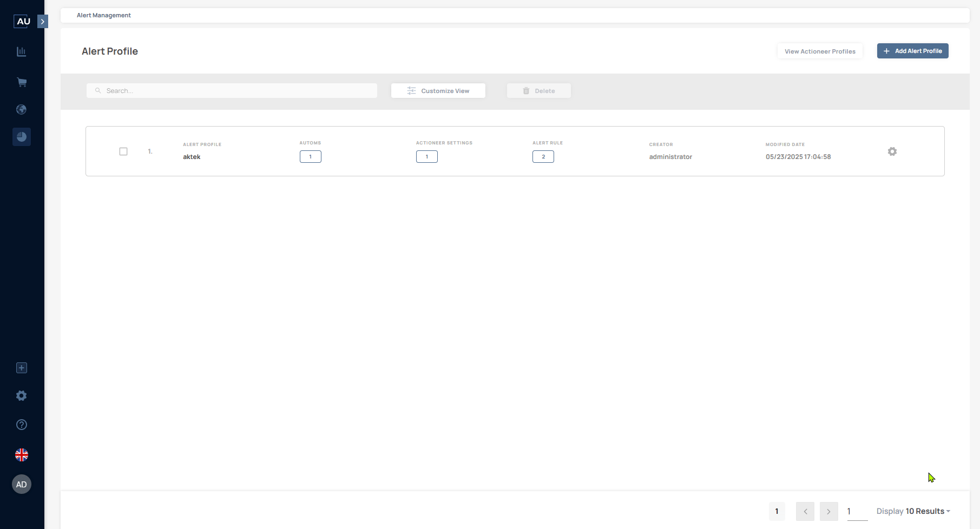Image resolution: width=980 pixels, height=529 pixels.
Task: Click the Alert Management breadcrumb
Action: coord(104,15)
